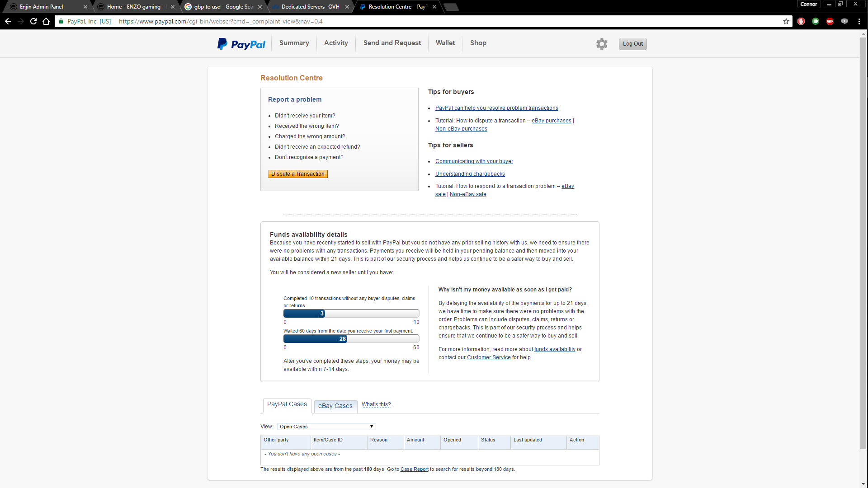The image size is (868, 488).
Task: Click the page vertical scrollbar
Action: tap(863, 244)
